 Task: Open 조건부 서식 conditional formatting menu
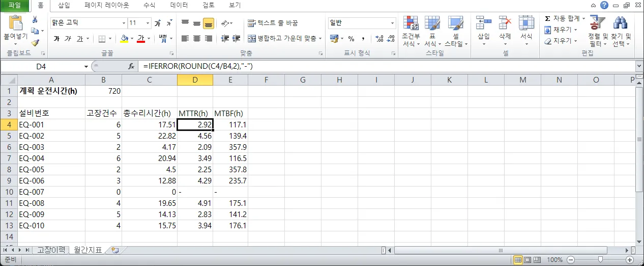click(x=411, y=31)
